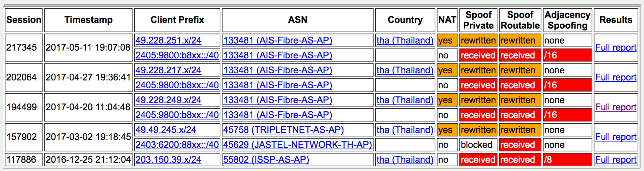
Task: Click the Adjacency Spoofing column header
Action: coord(567,20)
